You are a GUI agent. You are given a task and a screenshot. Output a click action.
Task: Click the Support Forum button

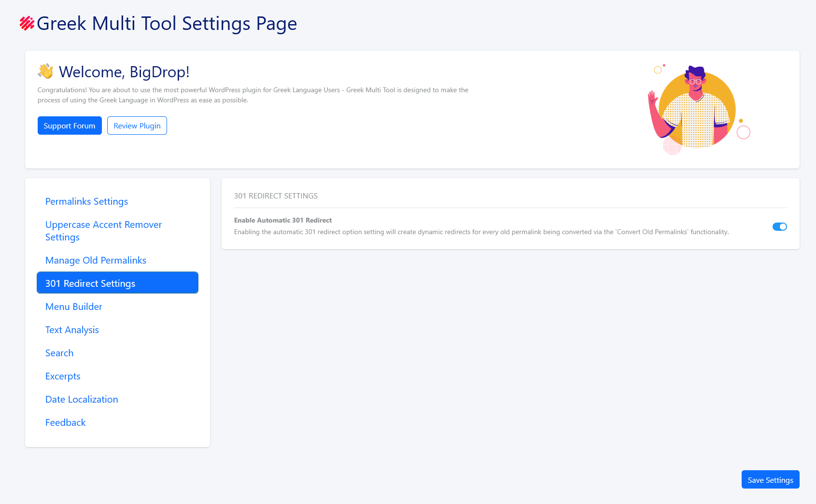(70, 126)
